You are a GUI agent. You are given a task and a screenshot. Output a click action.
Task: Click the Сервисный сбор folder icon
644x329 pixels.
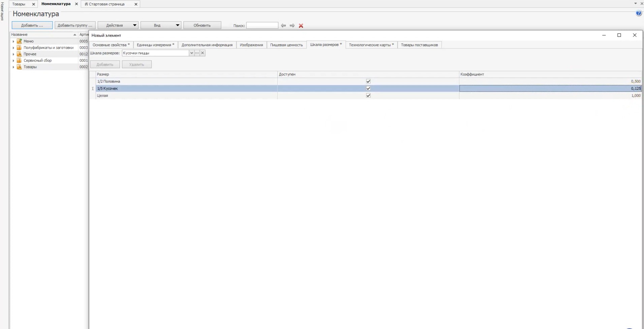tap(19, 60)
